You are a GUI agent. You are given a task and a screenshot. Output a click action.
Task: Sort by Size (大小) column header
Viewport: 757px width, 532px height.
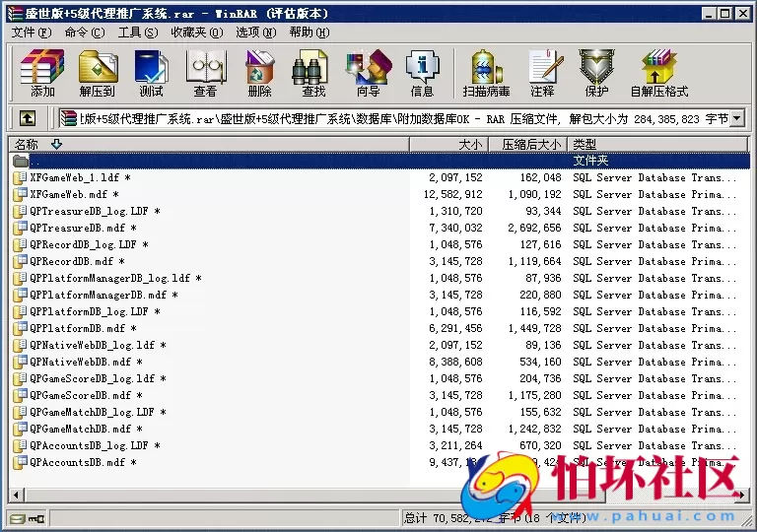click(449, 144)
